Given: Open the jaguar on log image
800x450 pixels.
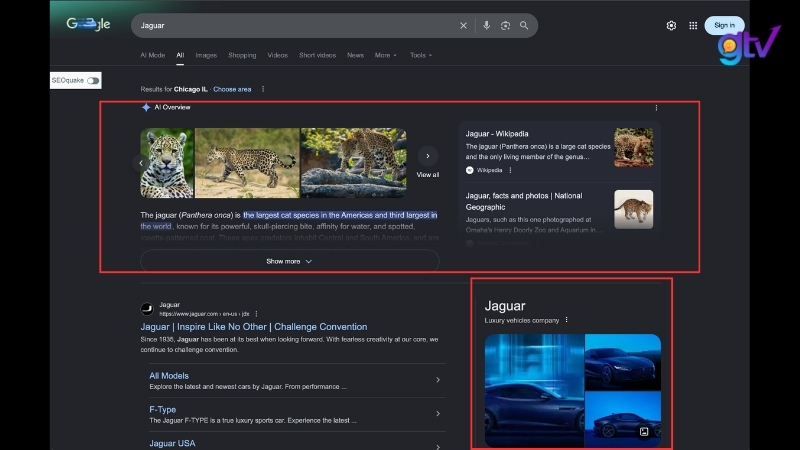Looking at the screenshot, I should (354, 163).
